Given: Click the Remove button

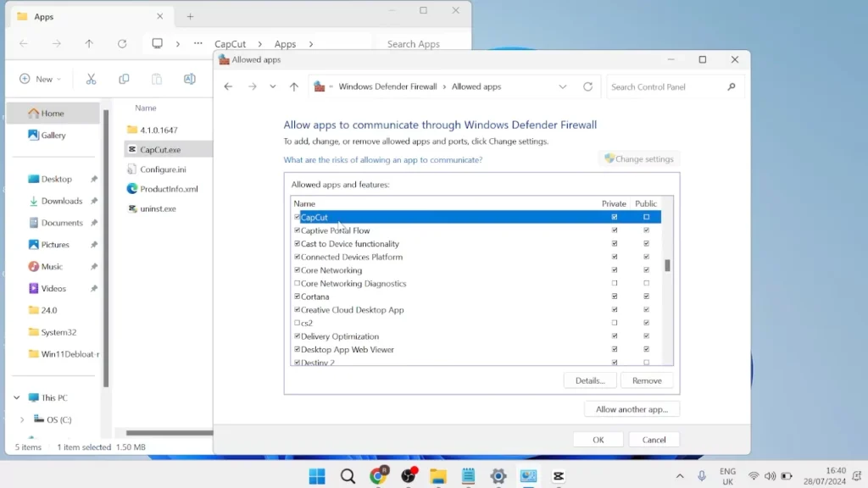Looking at the screenshot, I should (x=647, y=380).
